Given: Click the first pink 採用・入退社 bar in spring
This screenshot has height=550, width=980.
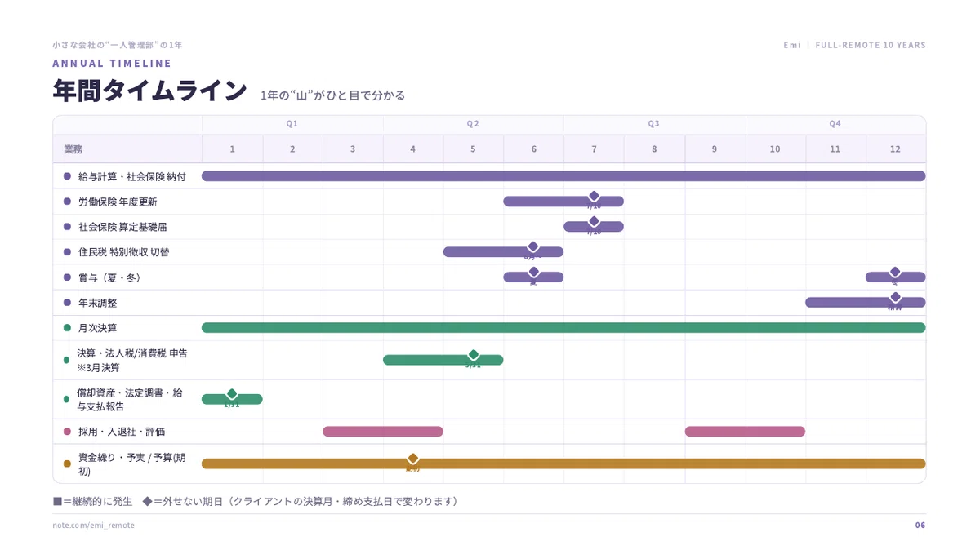Looking at the screenshot, I should pyautogui.click(x=383, y=432).
